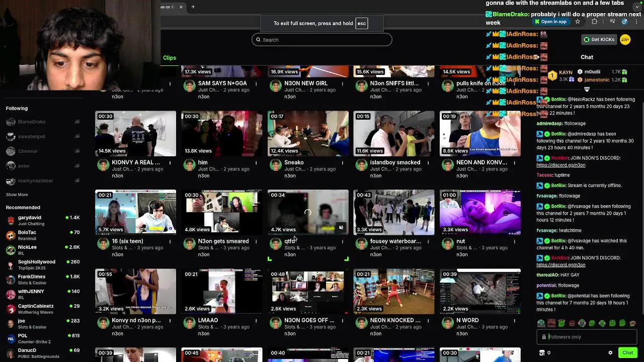Open options menu for 'nut' clip
644x362 pixels.
(514, 242)
